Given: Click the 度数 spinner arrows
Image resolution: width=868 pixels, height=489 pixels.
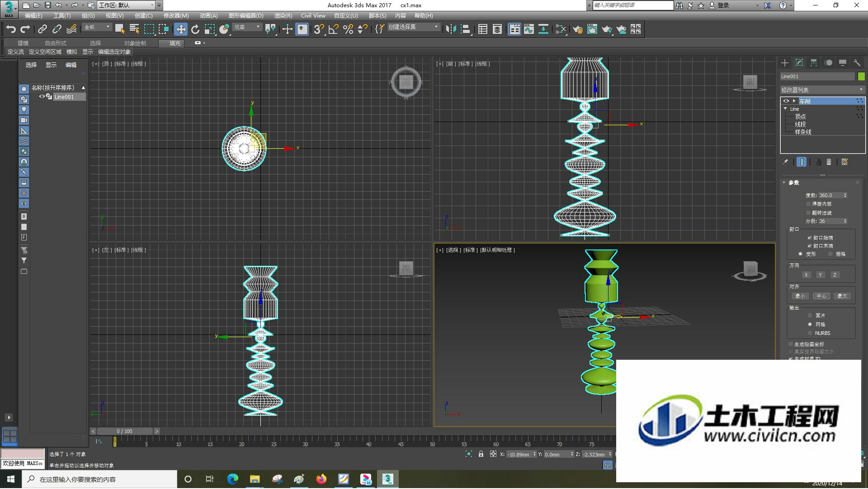Looking at the screenshot, I should coord(845,195).
